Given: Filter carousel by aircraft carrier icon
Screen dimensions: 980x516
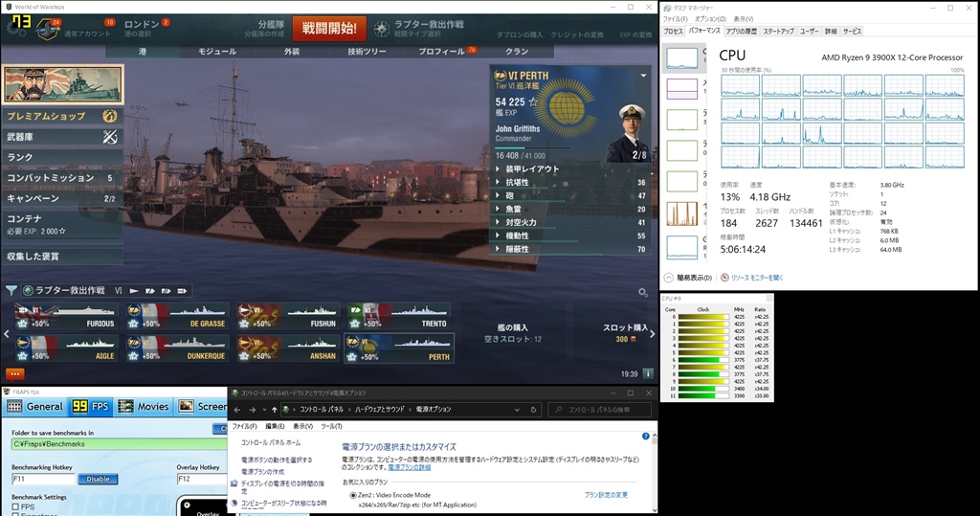Looking at the screenshot, I should pyautogui.click(x=182, y=291).
